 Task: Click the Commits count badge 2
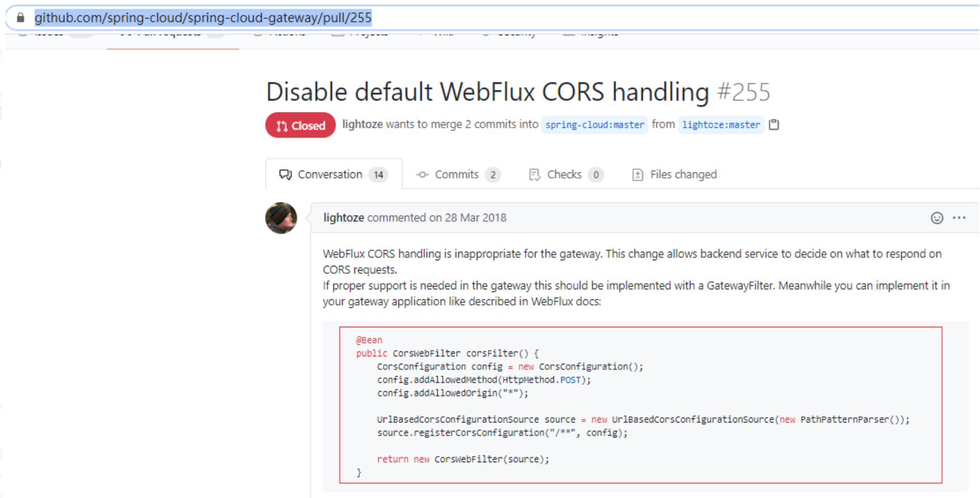pyautogui.click(x=493, y=175)
